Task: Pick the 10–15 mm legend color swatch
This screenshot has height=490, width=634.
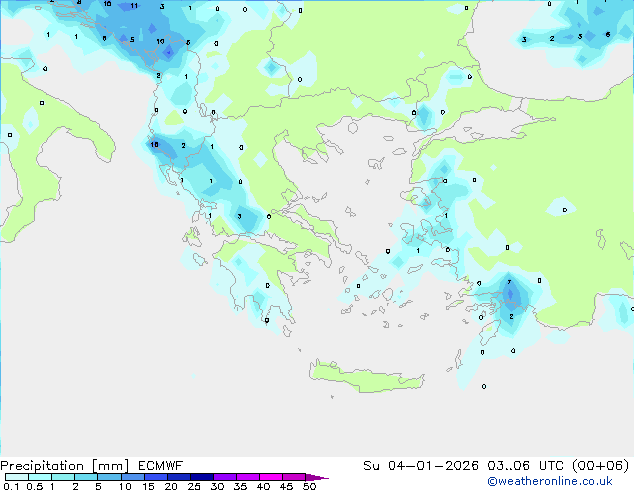Action: [x=133, y=477]
